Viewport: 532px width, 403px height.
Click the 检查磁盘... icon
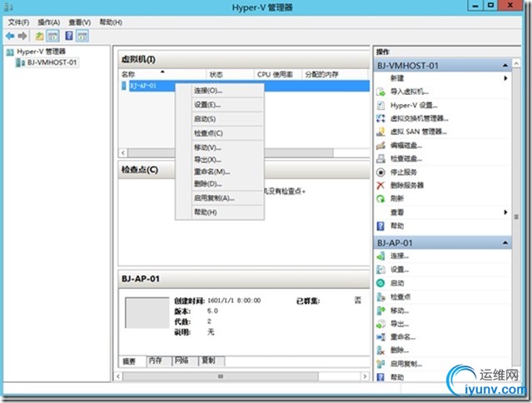380,158
